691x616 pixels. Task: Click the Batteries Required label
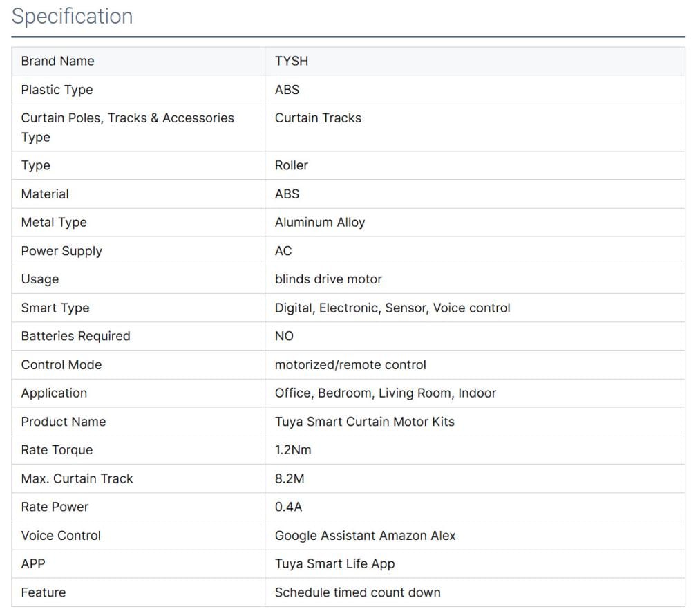(75, 336)
